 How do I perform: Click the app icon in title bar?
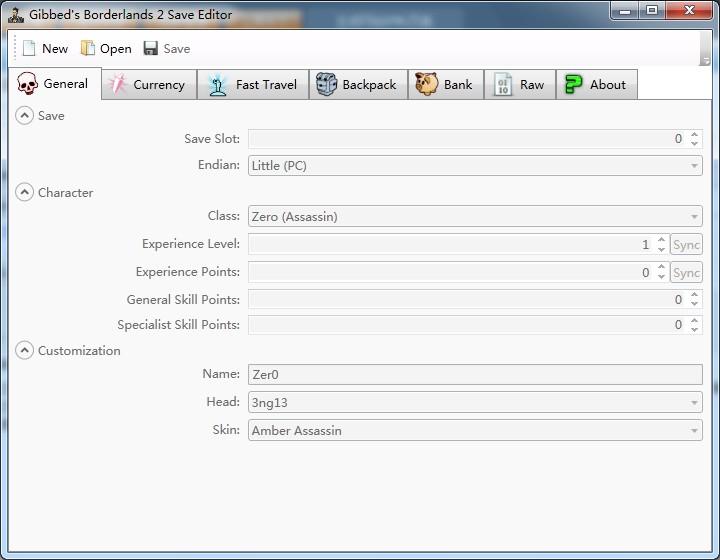click(16, 15)
